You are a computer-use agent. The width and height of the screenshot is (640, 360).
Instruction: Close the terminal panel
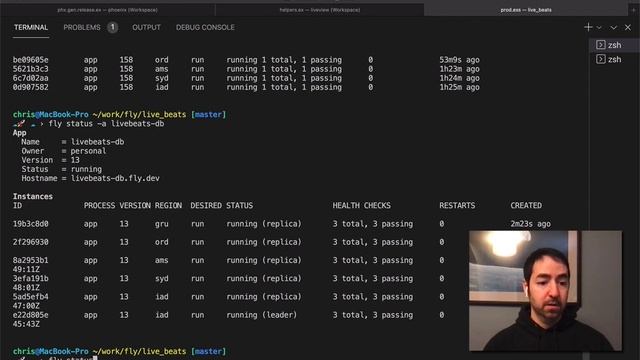(x=628, y=27)
